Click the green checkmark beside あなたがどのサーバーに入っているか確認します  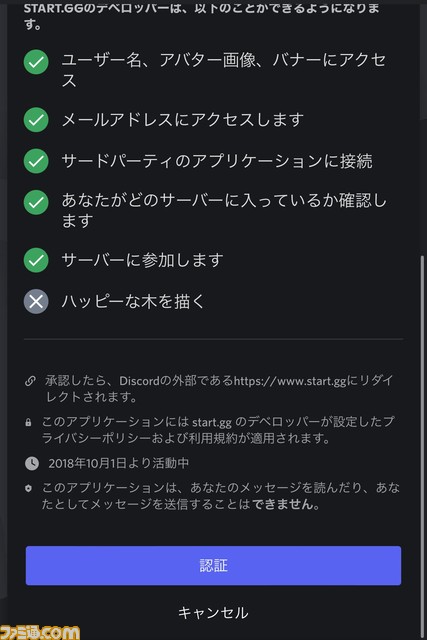tap(36, 202)
